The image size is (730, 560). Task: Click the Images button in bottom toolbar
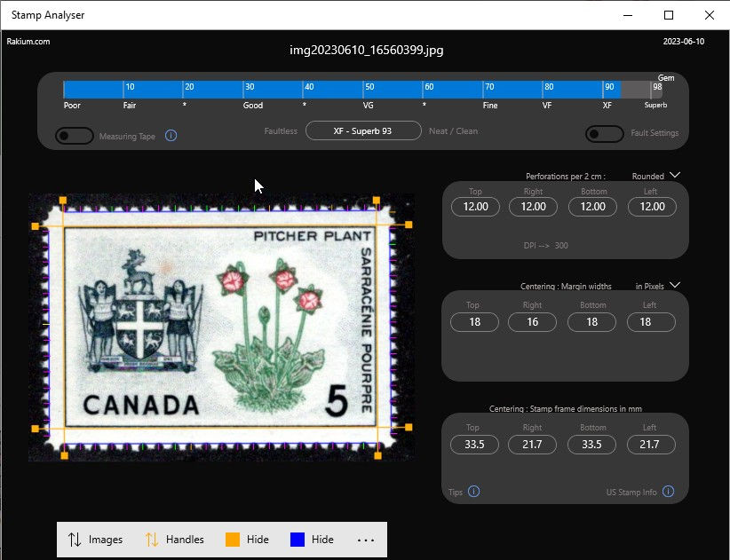point(95,540)
